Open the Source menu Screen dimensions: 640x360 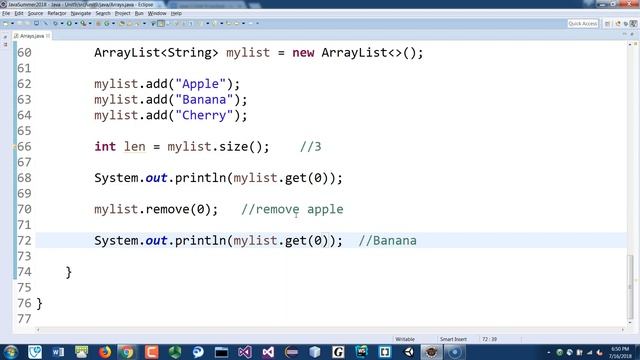point(35,13)
